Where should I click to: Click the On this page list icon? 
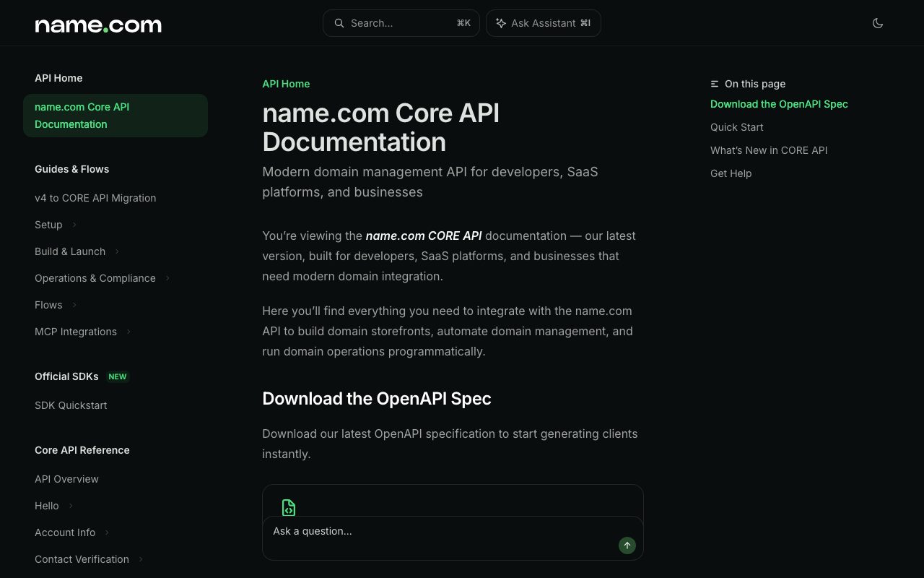(715, 84)
